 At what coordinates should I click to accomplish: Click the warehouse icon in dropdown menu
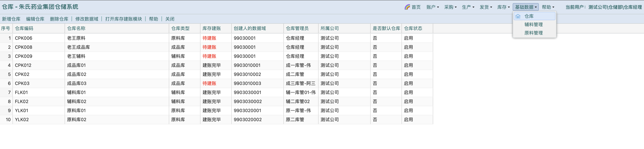tap(518, 16)
